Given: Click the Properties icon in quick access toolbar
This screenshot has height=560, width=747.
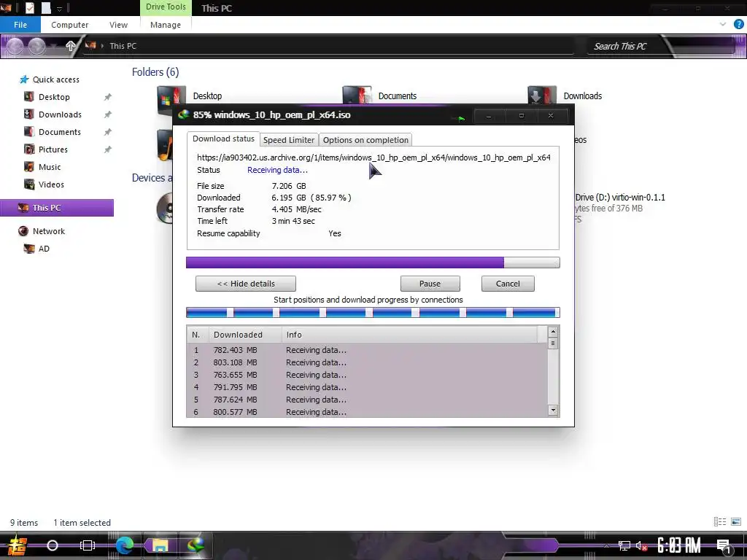Looking at the screenshot, I should [x=29, y=7].
